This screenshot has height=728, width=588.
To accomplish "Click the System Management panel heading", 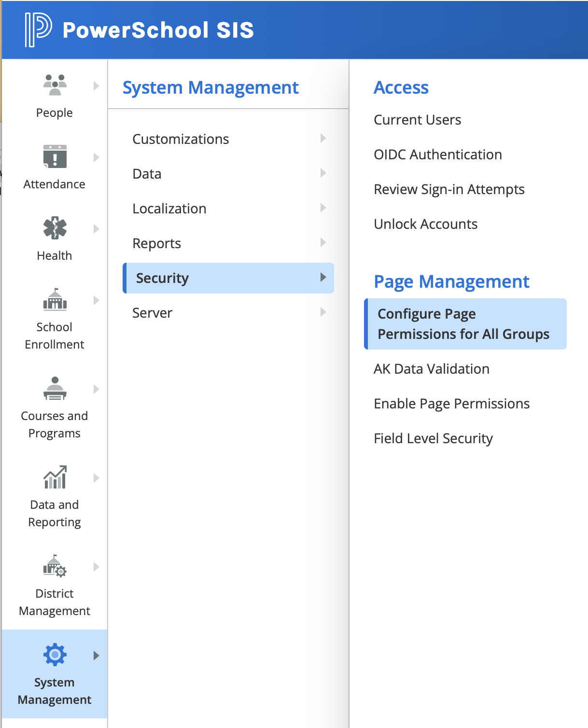I will 210,87.
